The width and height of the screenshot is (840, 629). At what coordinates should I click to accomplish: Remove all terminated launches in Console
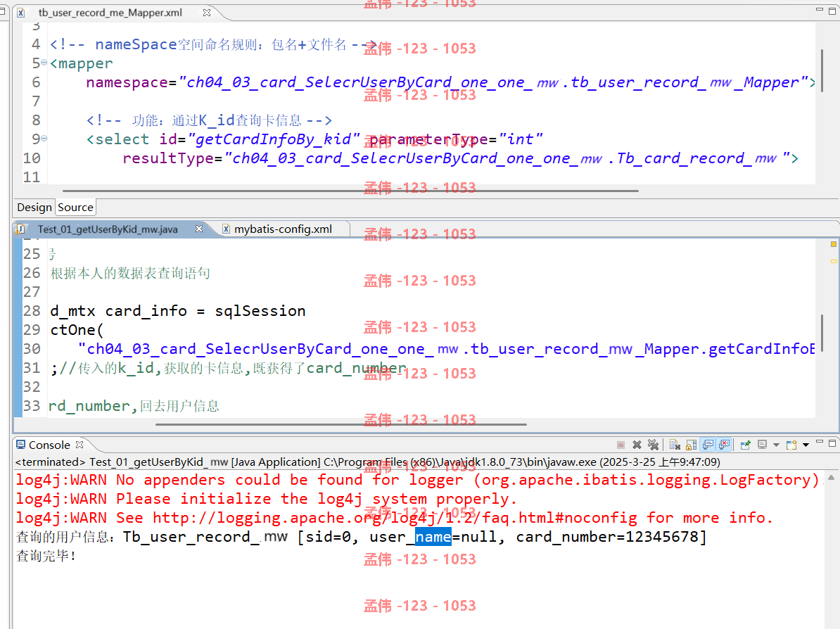click(653, 445)
